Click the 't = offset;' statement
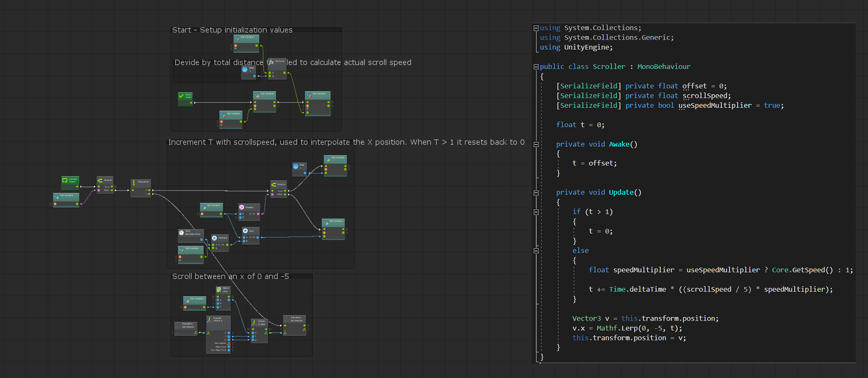 pos(595,164)
